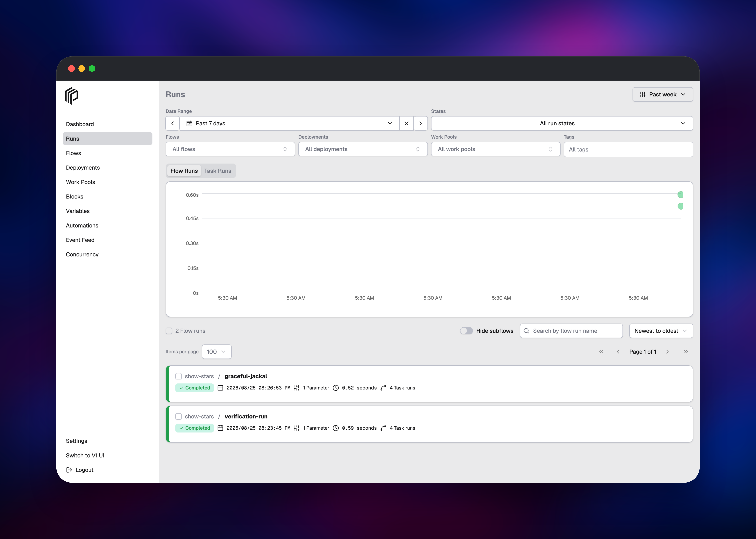
Task: Switch to the Flow Runs tab
Action: pos(184,171)
